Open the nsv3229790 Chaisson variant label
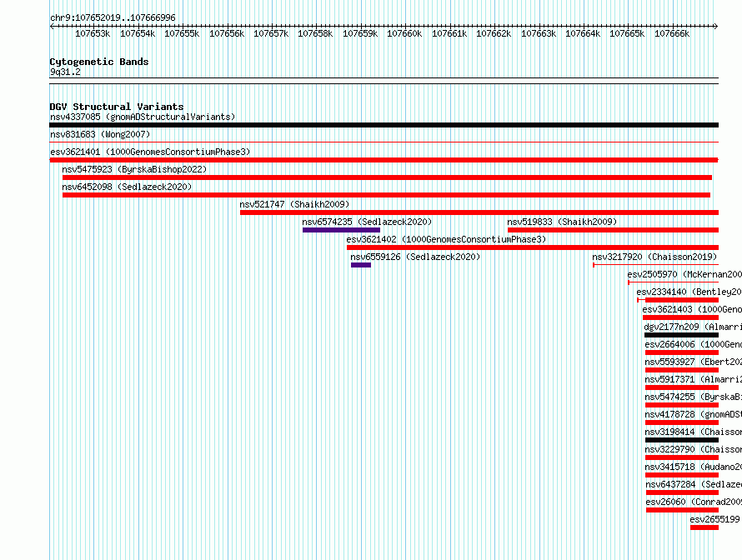 click(694, 449)
